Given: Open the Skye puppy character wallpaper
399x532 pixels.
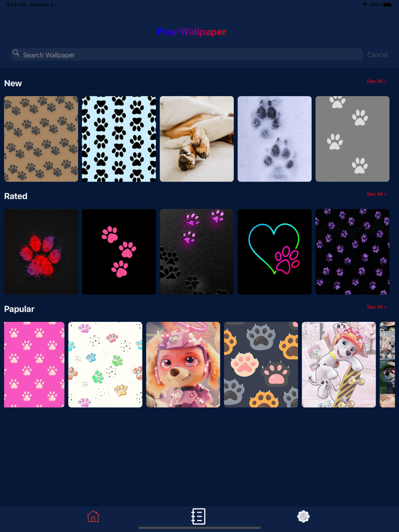Looking at the screenshot, I should (x=183, y=365).
